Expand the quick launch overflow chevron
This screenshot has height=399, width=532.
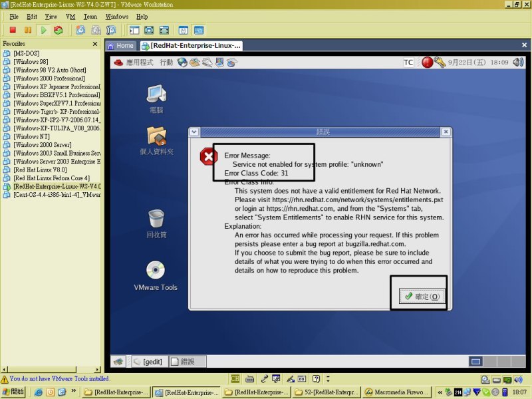pos(74,391)
